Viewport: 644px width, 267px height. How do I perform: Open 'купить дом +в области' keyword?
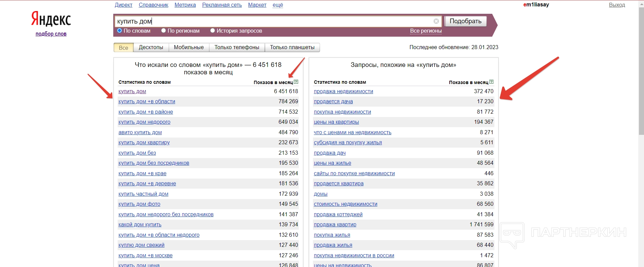147,102
